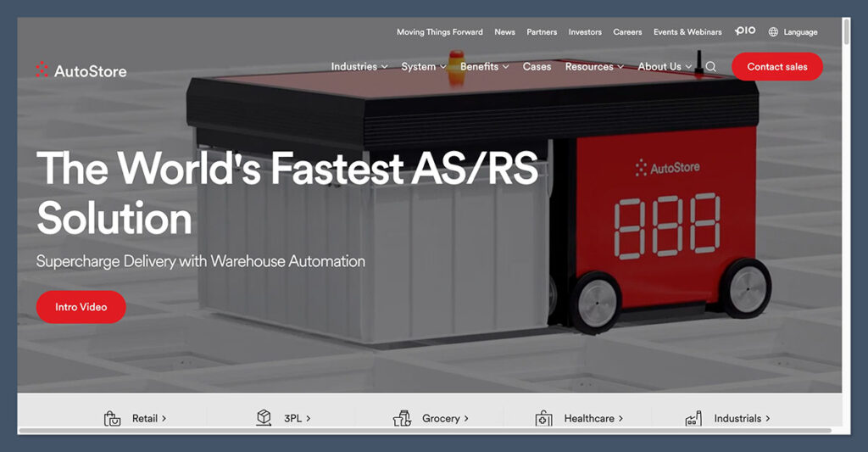Open Moving Things Forward link
The height and width of the screenshot is (452, 868).
click(x=440, y=32)
